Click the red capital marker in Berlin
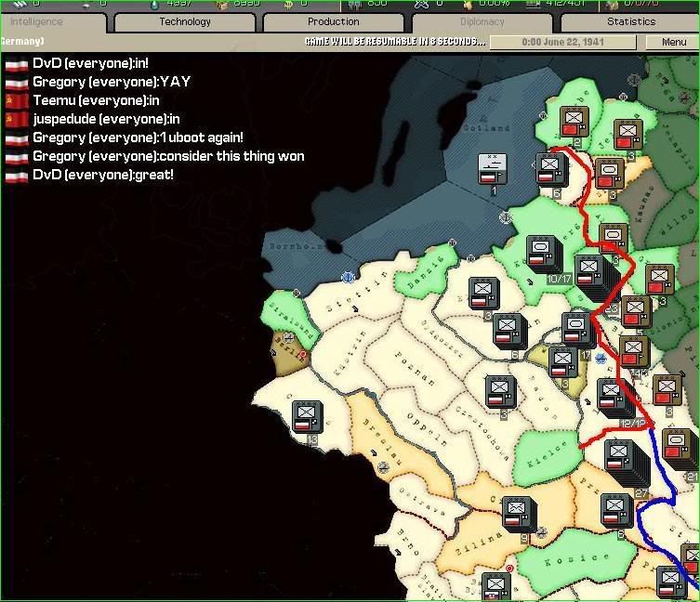Viewport: 700px width, 602px height. (303, 354)
